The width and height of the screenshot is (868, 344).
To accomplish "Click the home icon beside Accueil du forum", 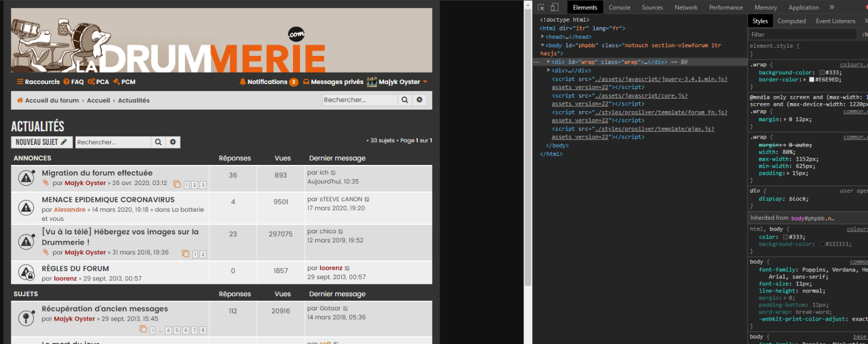I will [x=20, y=100].
